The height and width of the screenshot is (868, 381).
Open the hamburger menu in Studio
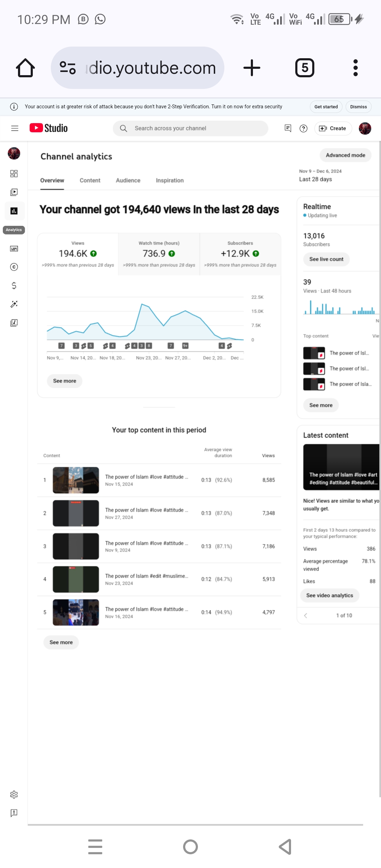(15, 128)
